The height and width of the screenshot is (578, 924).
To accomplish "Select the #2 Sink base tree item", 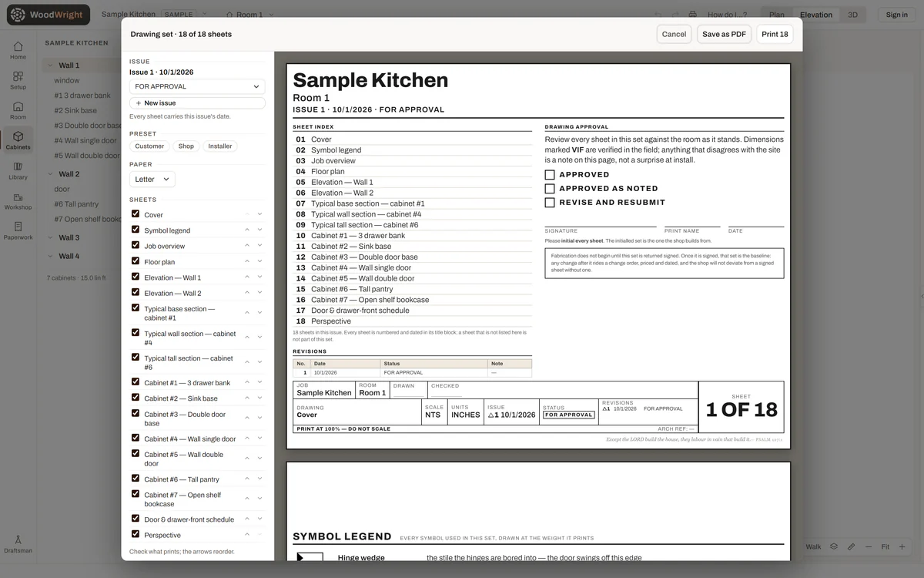I will click(75, 110).
